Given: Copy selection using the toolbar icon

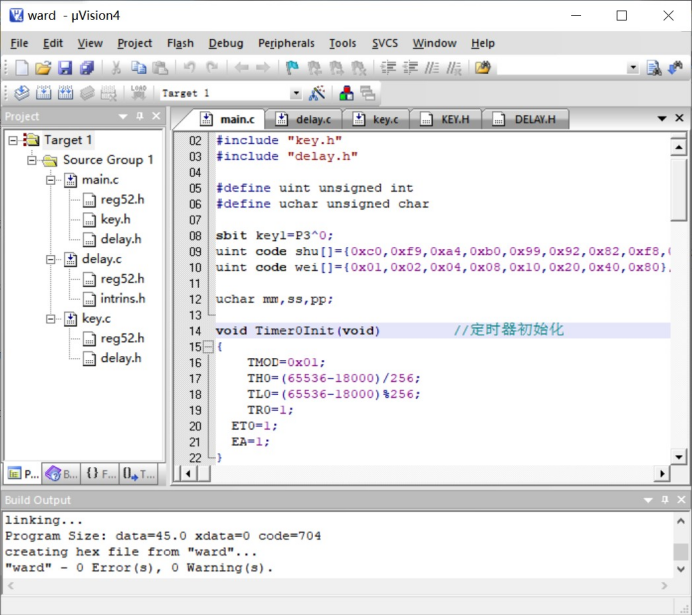Looking at the screenshot, I should pyautogui.click(x=138, y=68).
